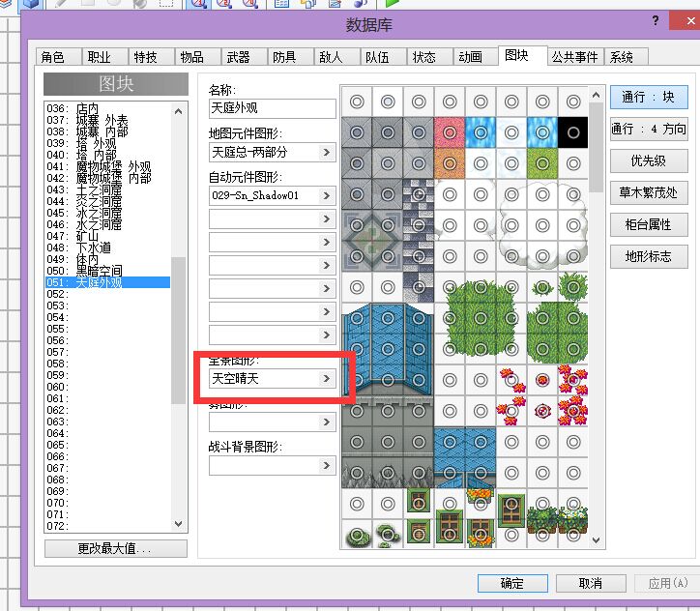Select the empty tileset row 060
This screenshot has height=611, width=700.
pyautogui.click(x=107, y=387)
